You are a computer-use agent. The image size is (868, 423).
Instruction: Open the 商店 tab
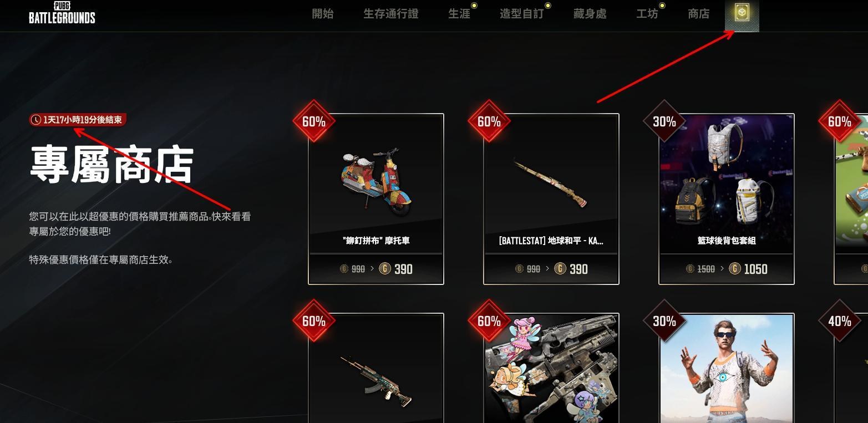coord(699,14)
